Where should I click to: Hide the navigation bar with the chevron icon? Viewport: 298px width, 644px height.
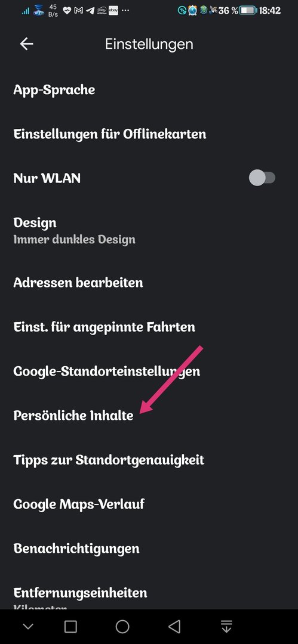point(28,627)
